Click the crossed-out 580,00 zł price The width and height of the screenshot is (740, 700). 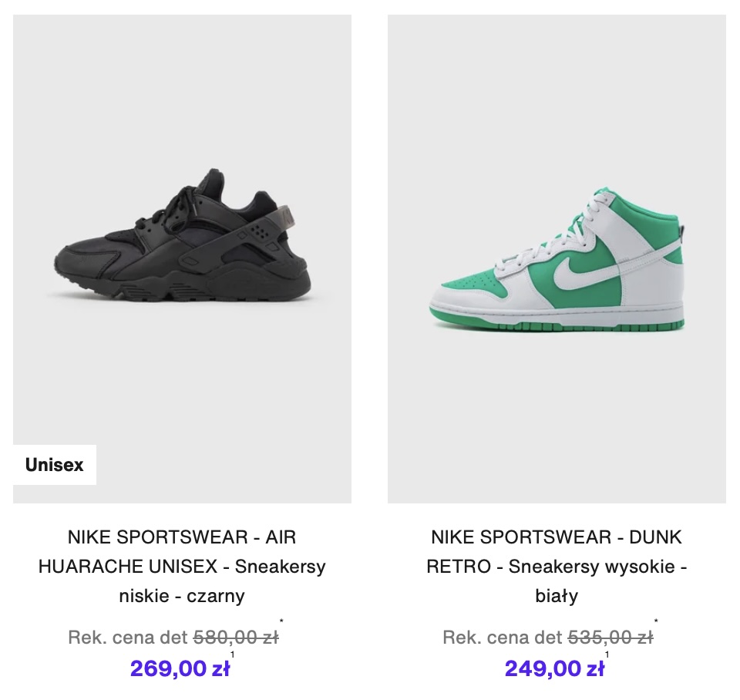tap(235, 638)
